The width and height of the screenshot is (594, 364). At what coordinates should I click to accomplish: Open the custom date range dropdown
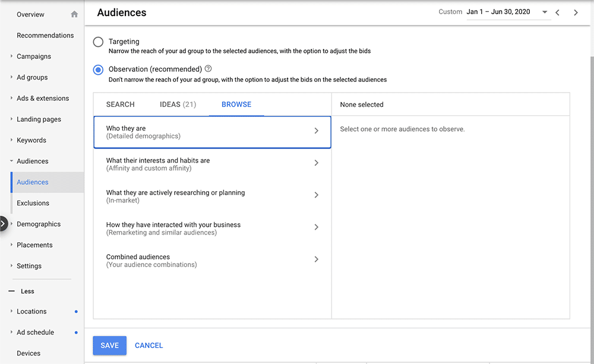pyautogui.click(x=544, y=12)
